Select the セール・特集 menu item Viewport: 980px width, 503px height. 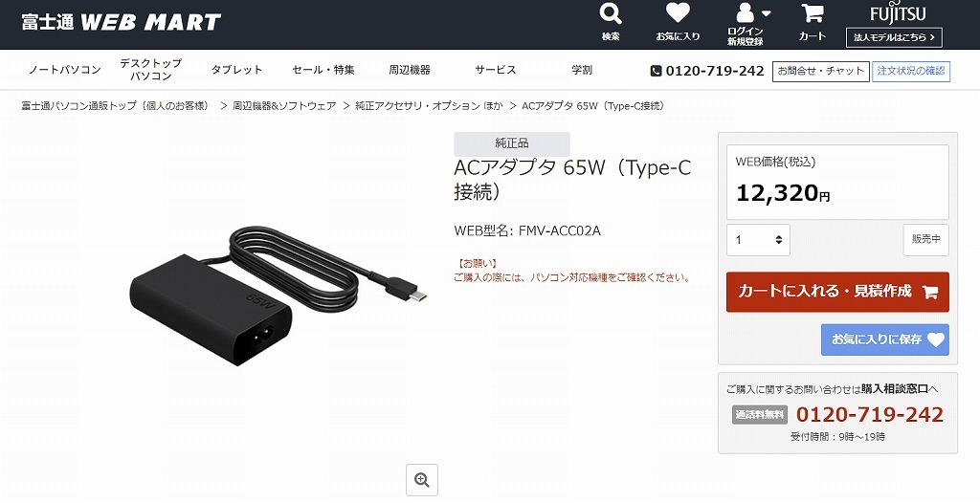[x=323, y=70]
